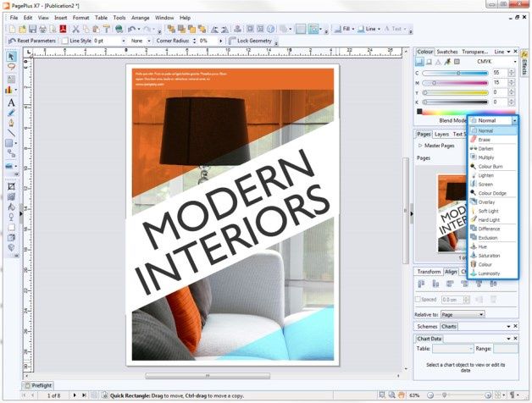The width and height of the screenshot is (532, 403).
Task: Click the Cyan slider track
Action: point(455,73)
